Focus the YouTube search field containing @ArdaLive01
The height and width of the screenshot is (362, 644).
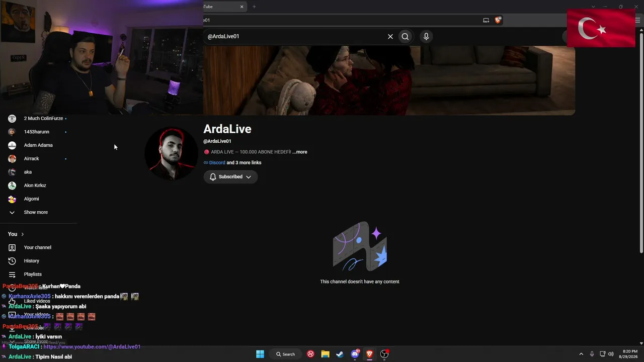(294, 36)
